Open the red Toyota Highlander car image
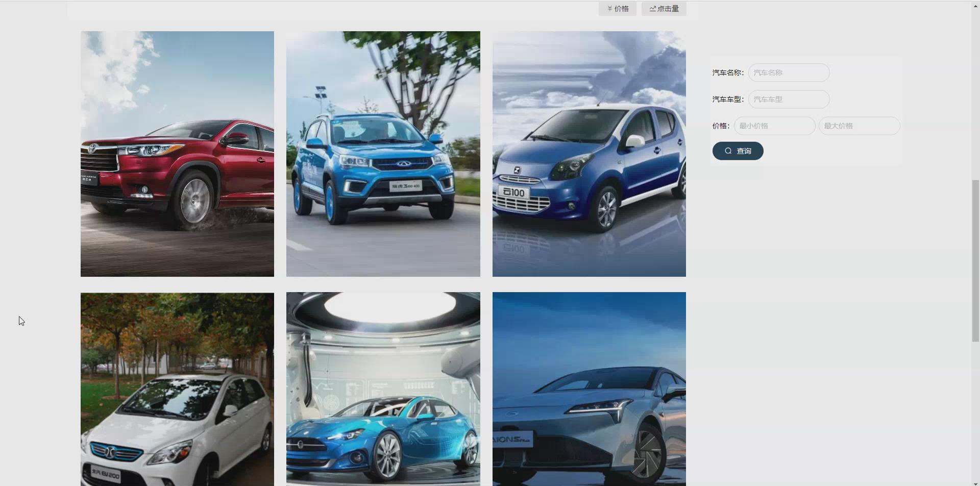Viewport: 980px width, 486px height. pos(177,154)
